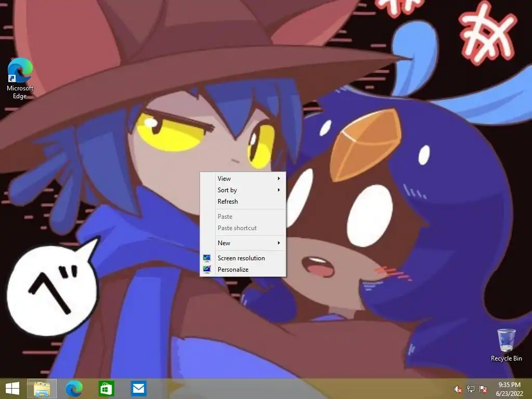This screenshot has width=532, height=399.
Task: Open Screen resolution from the context menu
Action: tap(243, 258)
